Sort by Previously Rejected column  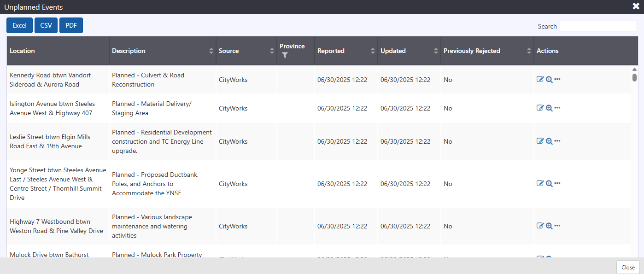[x=529, y=51]
